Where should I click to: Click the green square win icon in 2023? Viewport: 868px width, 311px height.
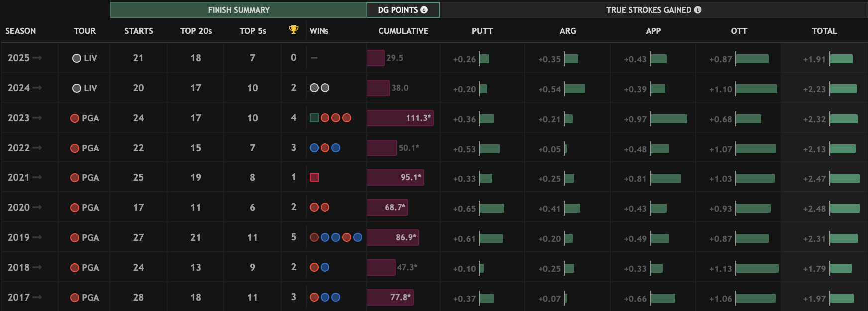(314, 118)
